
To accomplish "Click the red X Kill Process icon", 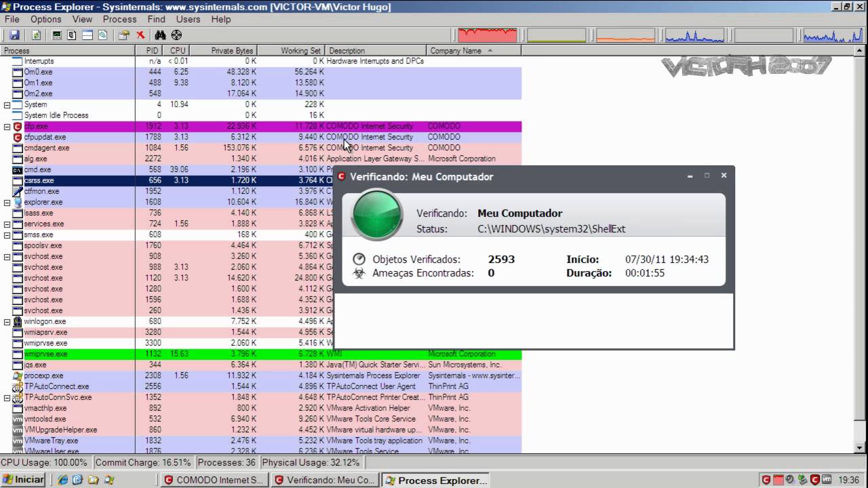I will pyautogui.click(x=140, y=35).
